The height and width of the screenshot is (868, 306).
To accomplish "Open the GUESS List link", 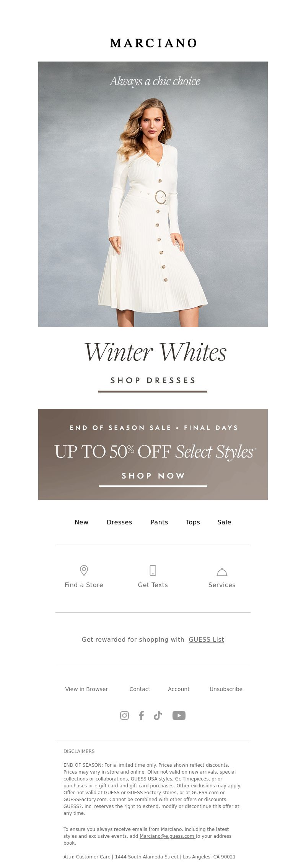I will [x=207, y=639].
